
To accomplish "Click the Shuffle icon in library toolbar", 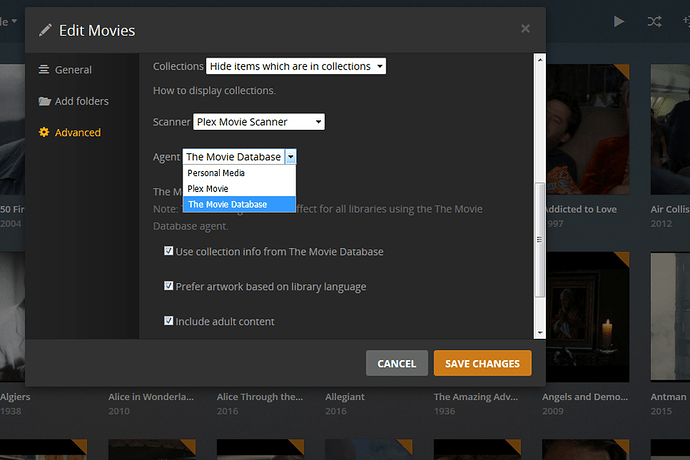I will [654, 21].
